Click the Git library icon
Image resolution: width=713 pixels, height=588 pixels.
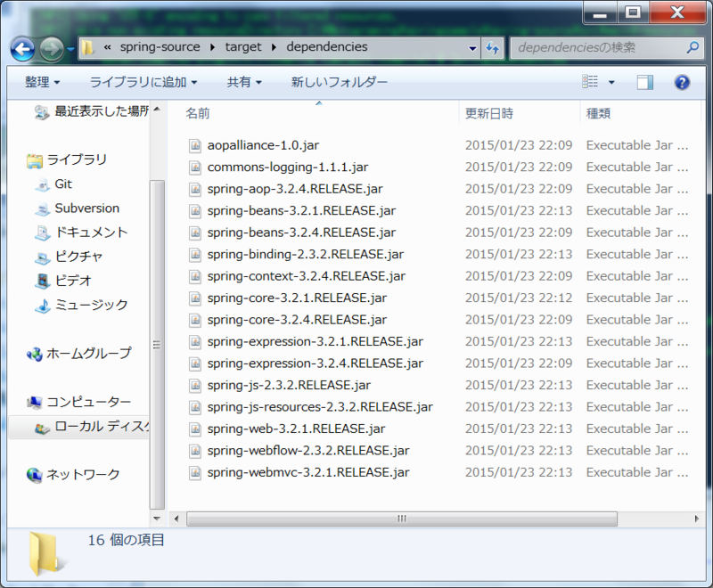click(x=43, y=184)
